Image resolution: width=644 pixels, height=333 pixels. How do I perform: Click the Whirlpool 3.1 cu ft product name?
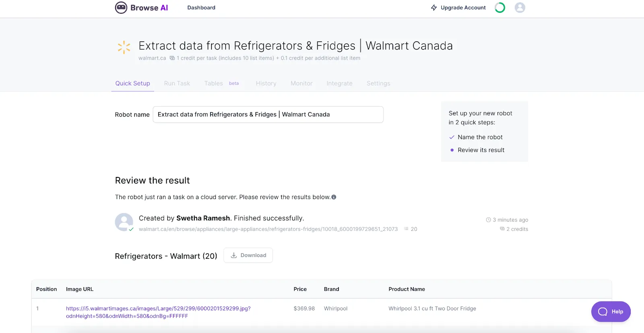tap(432, 308)
